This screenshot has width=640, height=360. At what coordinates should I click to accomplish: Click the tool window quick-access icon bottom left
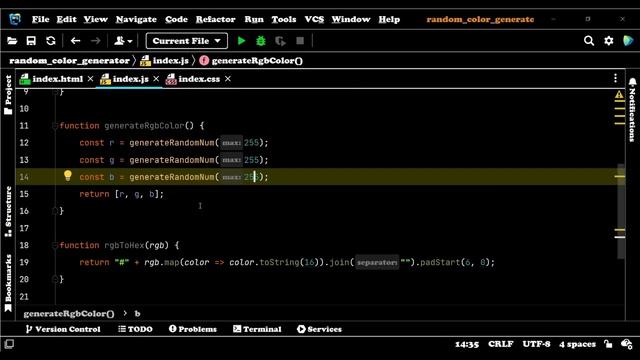(x=9, y=344)
